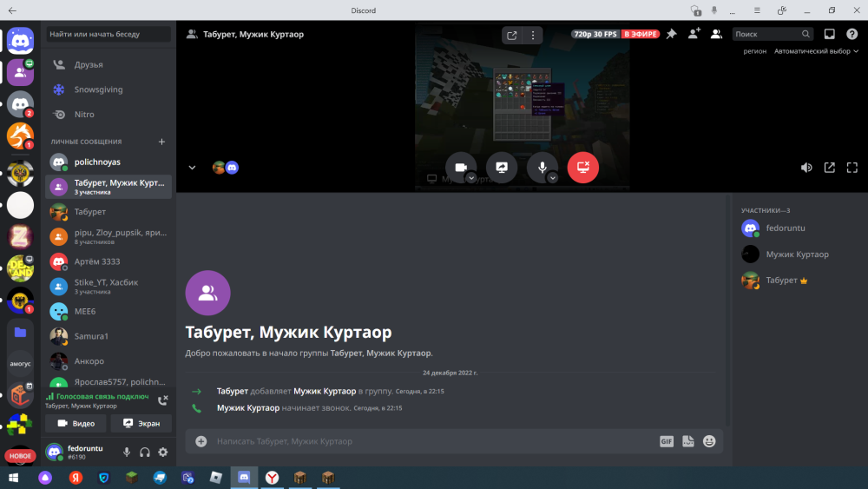Viewport: 868px width, 489px height.
Task: Open Друзья friends tab
Action: coord(108,65)
